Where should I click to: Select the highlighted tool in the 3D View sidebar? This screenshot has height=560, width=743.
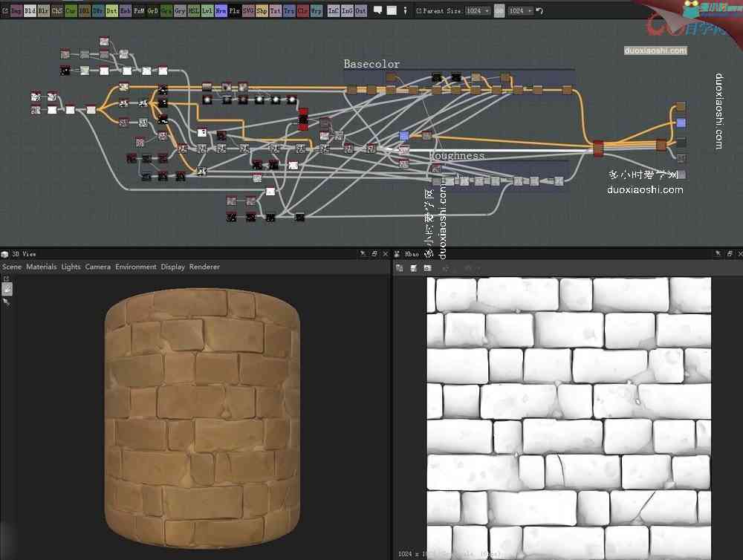point(7,288)
